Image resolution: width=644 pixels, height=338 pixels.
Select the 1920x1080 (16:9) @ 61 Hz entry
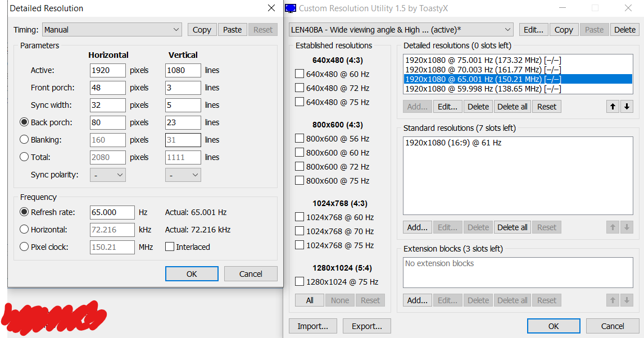pos(453,143)
